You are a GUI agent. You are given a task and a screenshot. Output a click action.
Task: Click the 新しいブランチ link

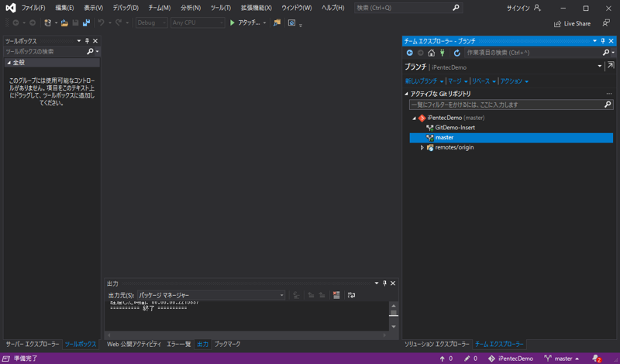click(x=422, y=81)
